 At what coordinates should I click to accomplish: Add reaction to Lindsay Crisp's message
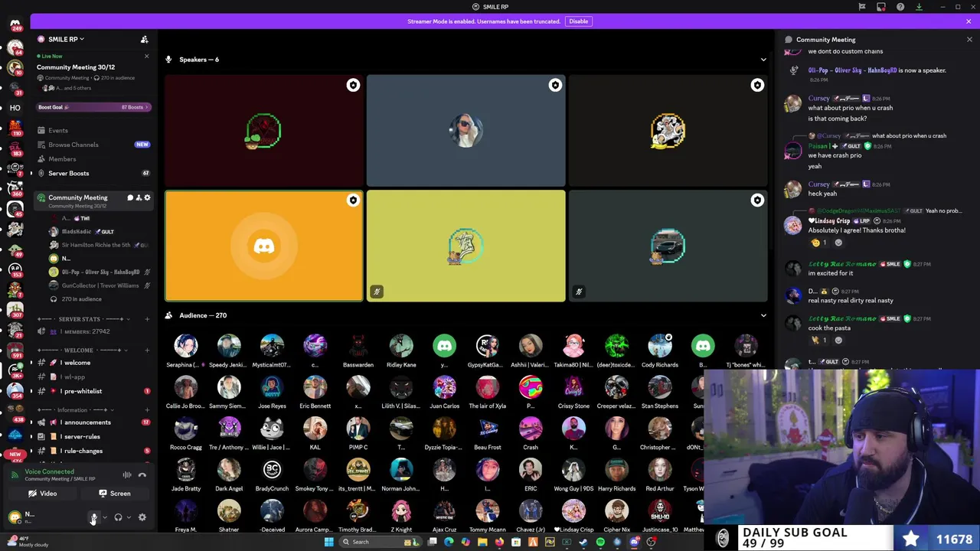point(838,243)
